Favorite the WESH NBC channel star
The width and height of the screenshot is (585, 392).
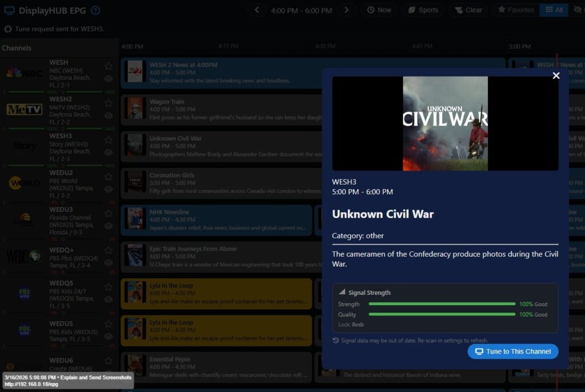[x=109, y=66]
